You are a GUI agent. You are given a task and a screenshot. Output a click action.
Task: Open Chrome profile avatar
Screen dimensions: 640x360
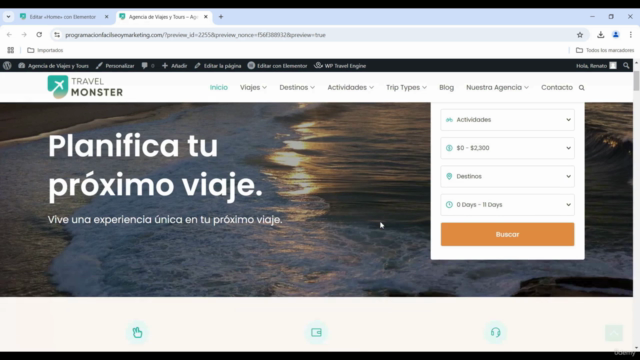click(616, 35)
